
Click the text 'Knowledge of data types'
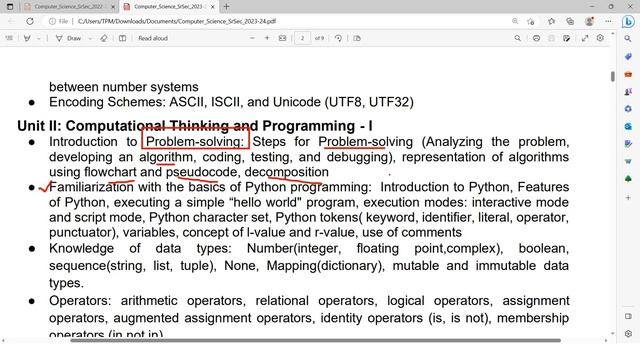click(140, 248)
